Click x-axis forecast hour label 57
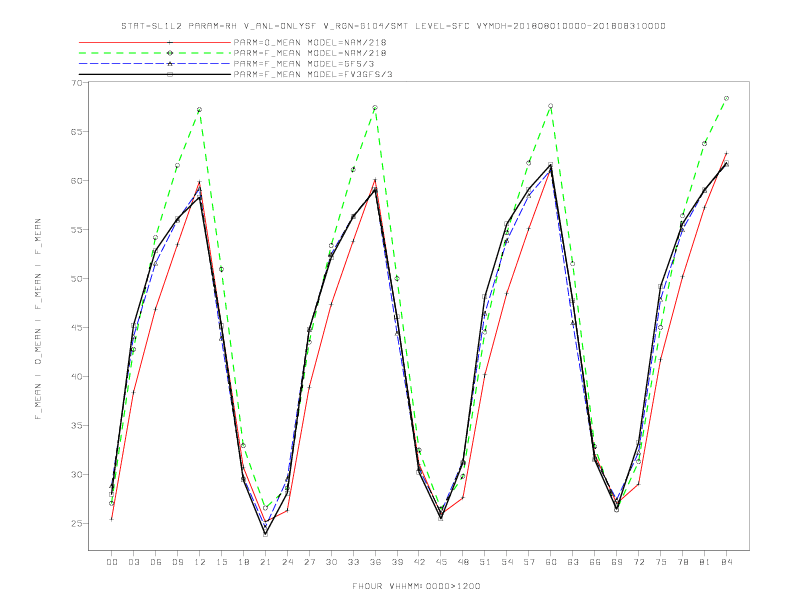Image resolution: width=792 pixels, height=612 pixels. point(529,562)
